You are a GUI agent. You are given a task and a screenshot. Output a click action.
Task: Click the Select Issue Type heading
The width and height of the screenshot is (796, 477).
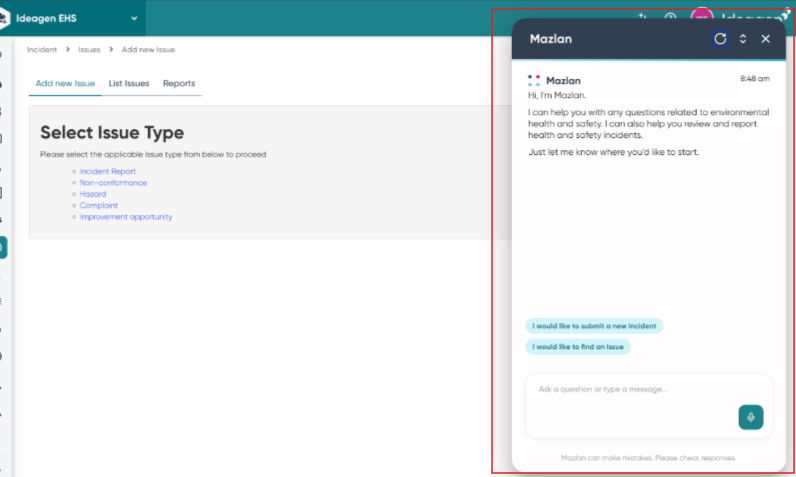coord(112,132)
